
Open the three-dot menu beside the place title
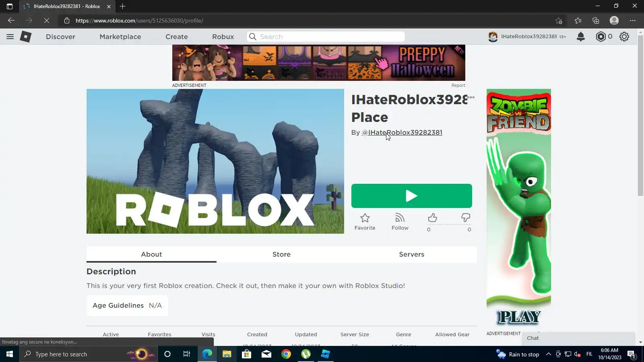point(471,97)
